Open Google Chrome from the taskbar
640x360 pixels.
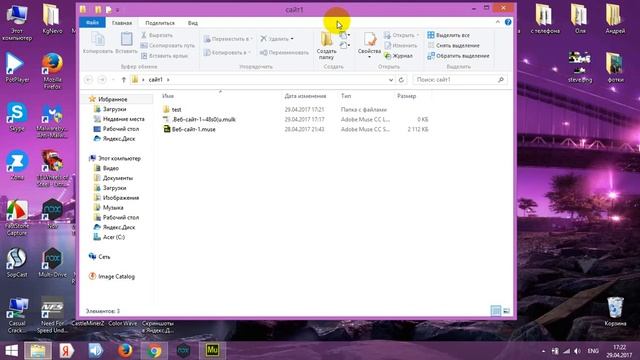pos(154,351)
